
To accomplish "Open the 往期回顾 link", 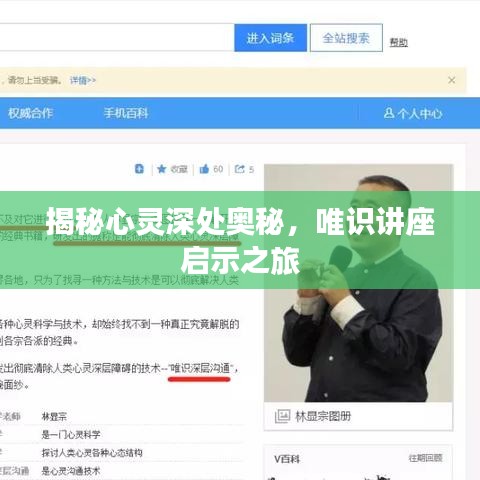I will pyautogui.click(x=426, y=458).
